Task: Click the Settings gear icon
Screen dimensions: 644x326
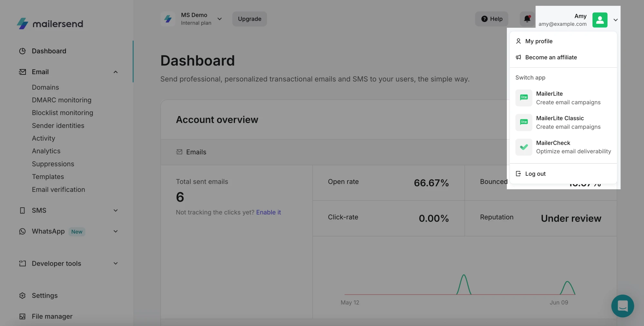Action: (x=22, y=296)
